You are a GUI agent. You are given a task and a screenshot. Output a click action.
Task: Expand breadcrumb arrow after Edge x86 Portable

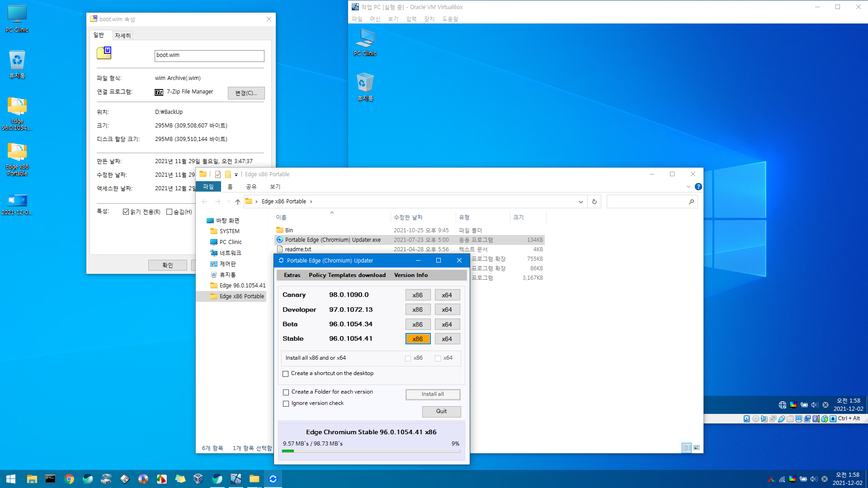[311, 202]
